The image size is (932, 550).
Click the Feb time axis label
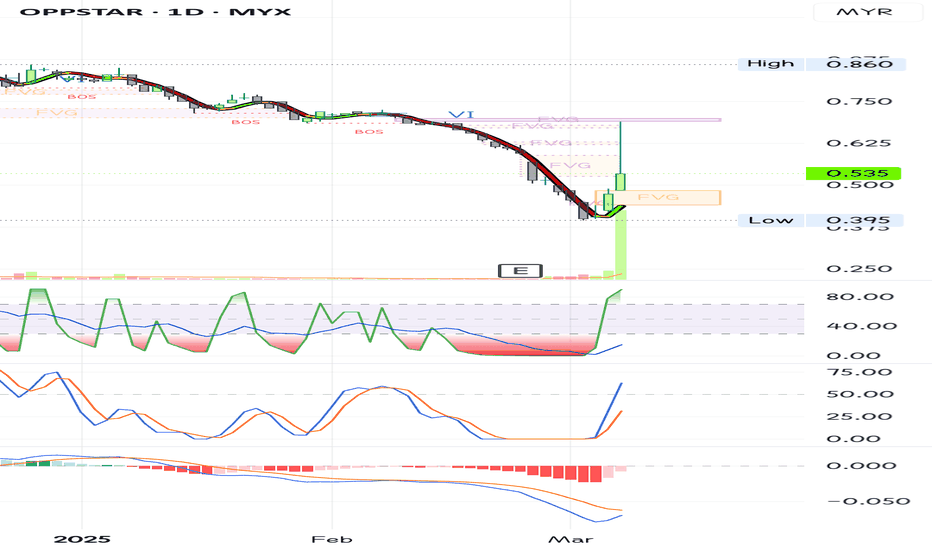point(332,539)
